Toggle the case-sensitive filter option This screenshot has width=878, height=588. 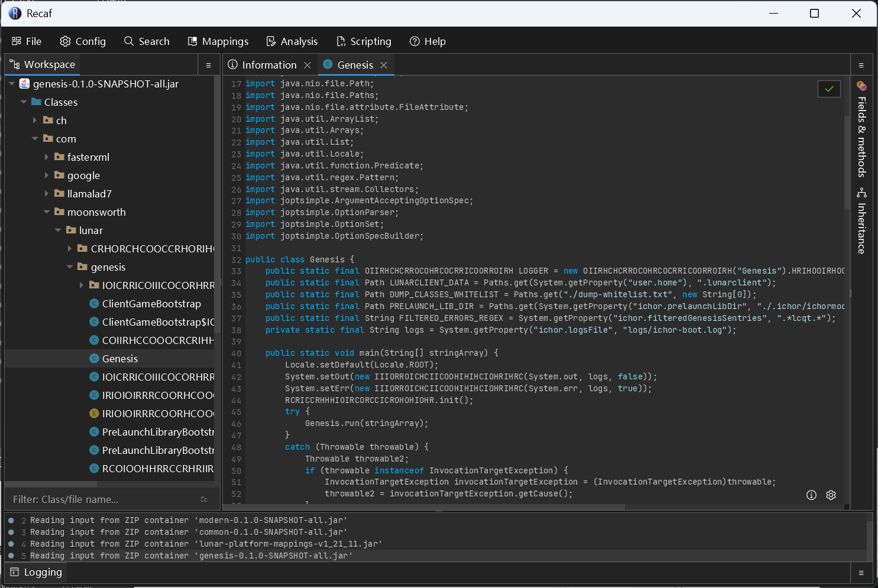coord(204,499)
